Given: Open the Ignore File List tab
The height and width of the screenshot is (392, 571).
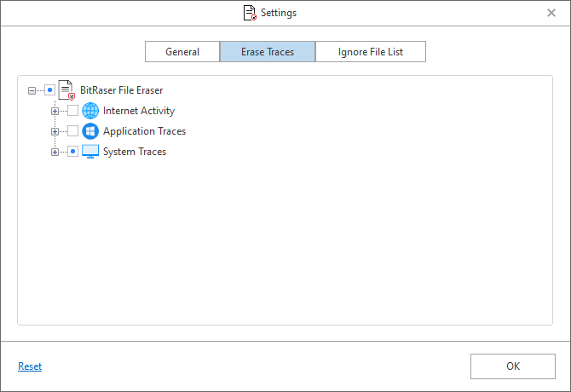Looking at the screenshot, I should (x=371, y=52).
